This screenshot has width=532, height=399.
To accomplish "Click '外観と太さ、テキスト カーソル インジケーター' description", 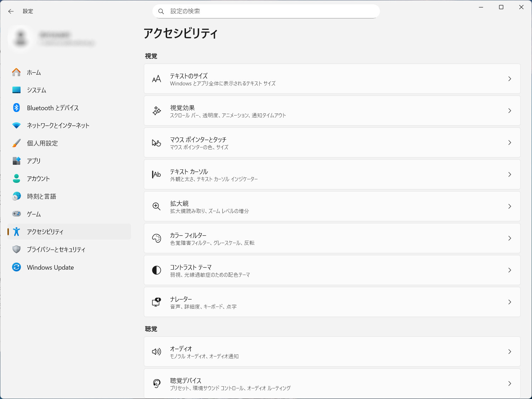I will tap(214, 179).
